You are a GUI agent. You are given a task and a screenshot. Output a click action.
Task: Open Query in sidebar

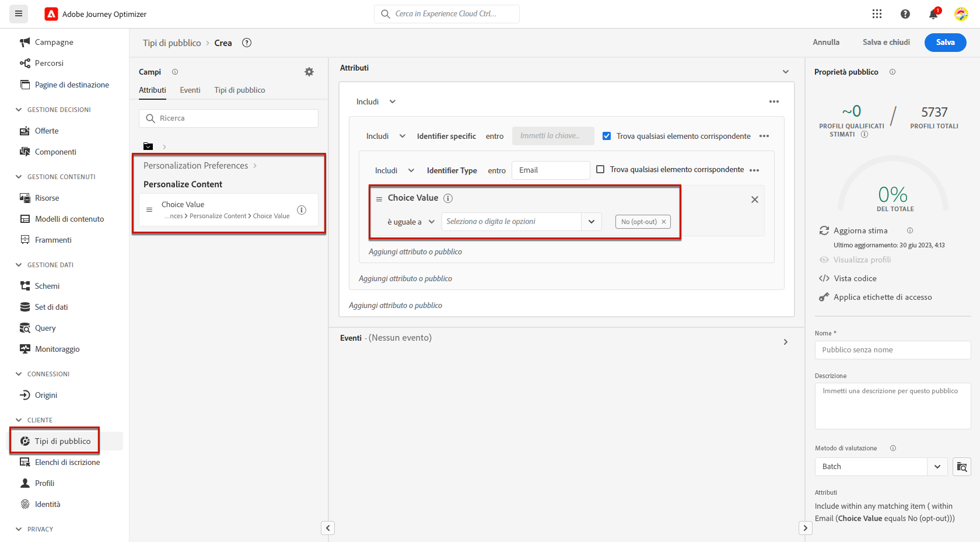tap(45, 328)
